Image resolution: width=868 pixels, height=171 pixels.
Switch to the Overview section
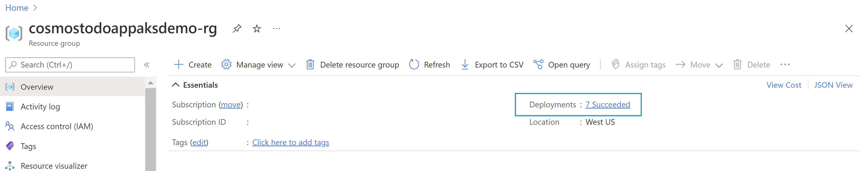point(37,87)
